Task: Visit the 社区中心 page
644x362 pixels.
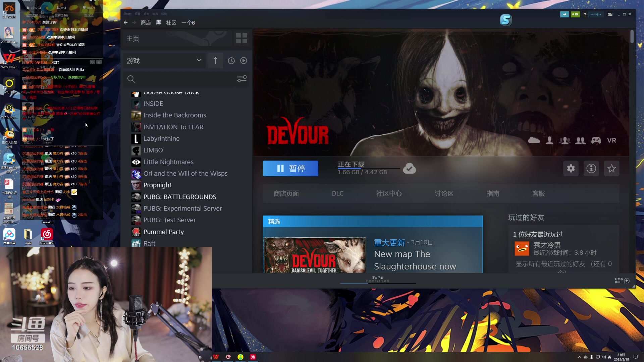Action: coord(389,193)
